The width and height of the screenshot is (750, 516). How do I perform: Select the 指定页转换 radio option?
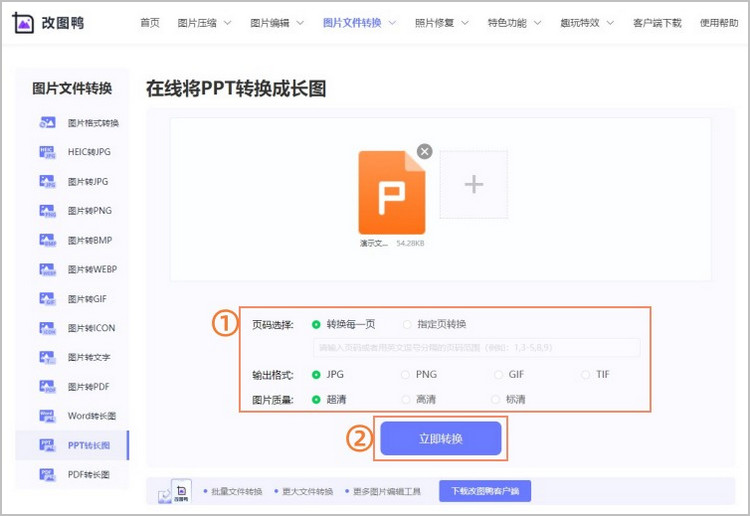pyautogui.click(x=407, y=324)
